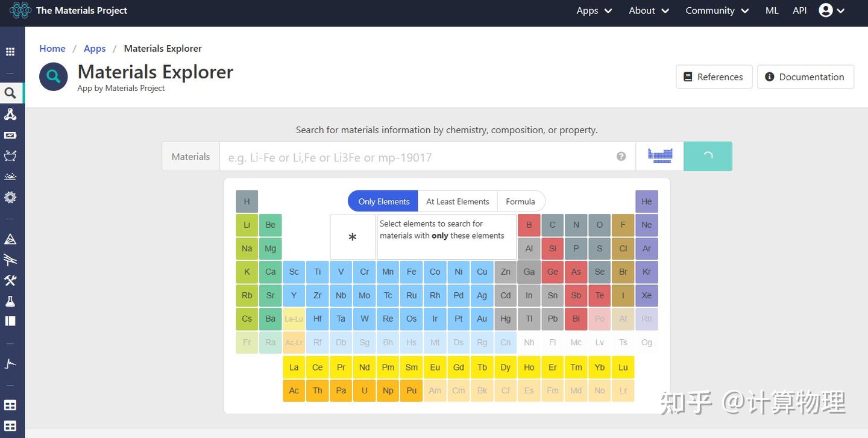Open the API menu item
This screenshot has height=438, width=868.
coord(799,11)
